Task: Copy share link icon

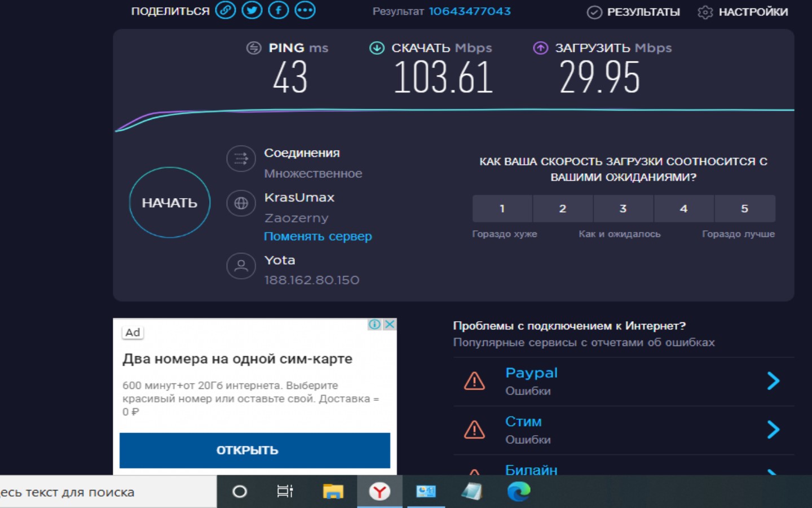Action: coord(226,10)
